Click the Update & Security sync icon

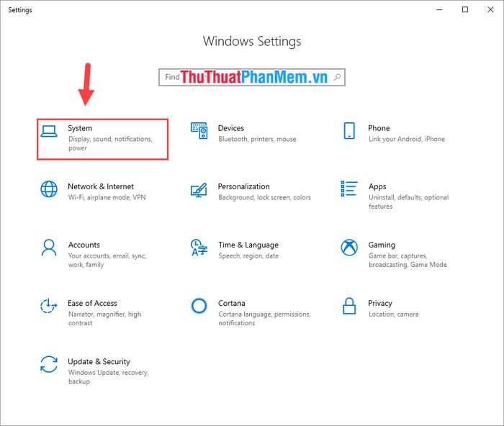(x=49, y=364)
